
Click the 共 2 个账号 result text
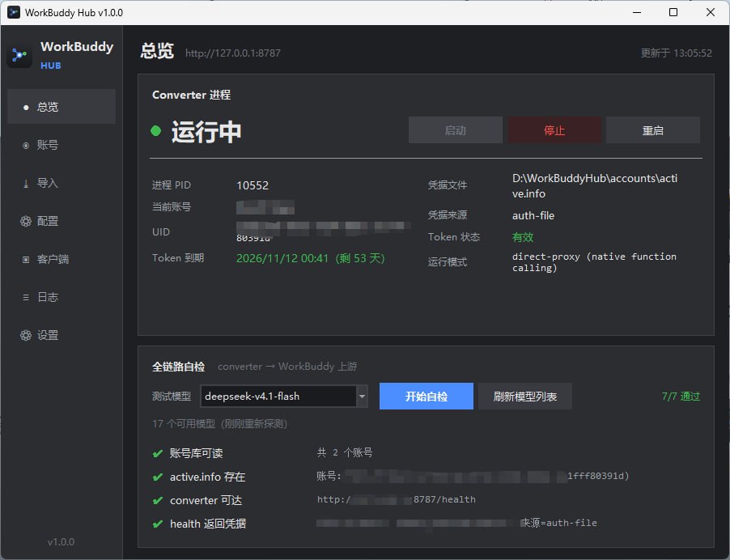click(x=345, y=452)
